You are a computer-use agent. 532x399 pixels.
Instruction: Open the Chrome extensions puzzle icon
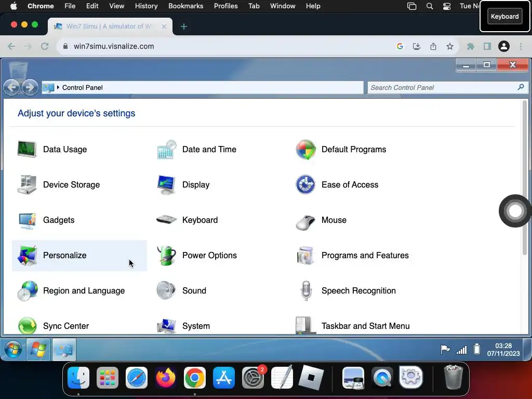[470, 46]
